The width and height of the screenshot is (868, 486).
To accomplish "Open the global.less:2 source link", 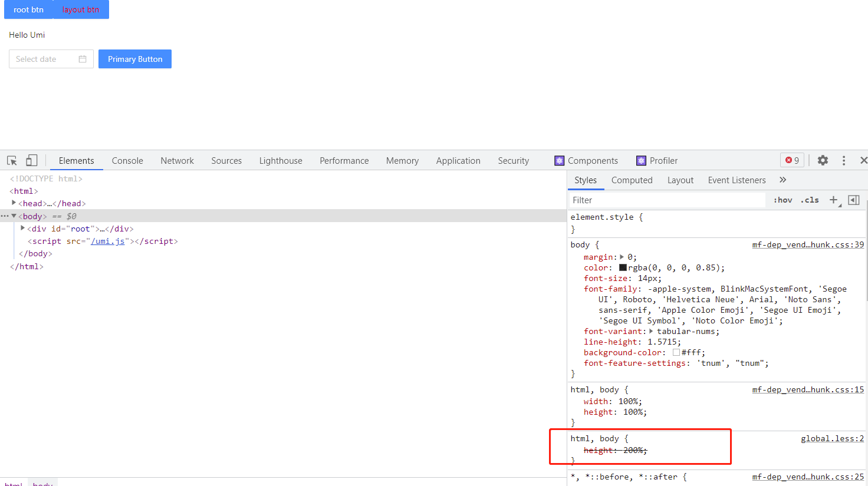I will tap(832, 438).
